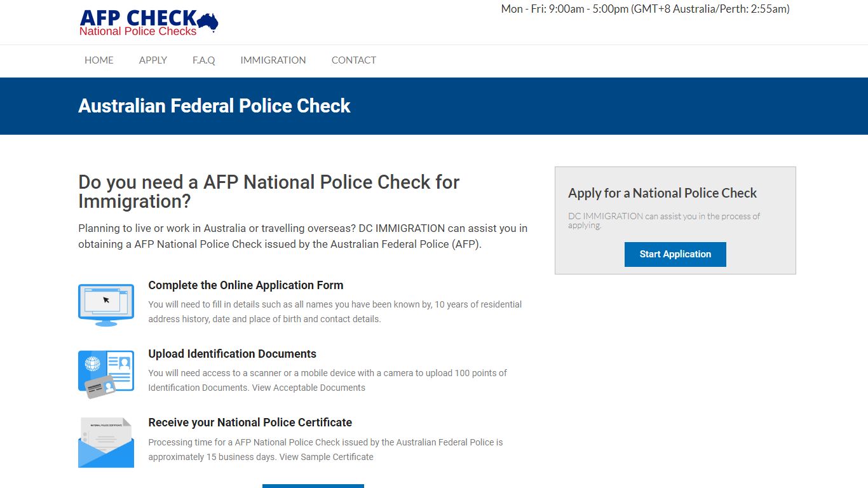Click the identification documents icon

106,374
